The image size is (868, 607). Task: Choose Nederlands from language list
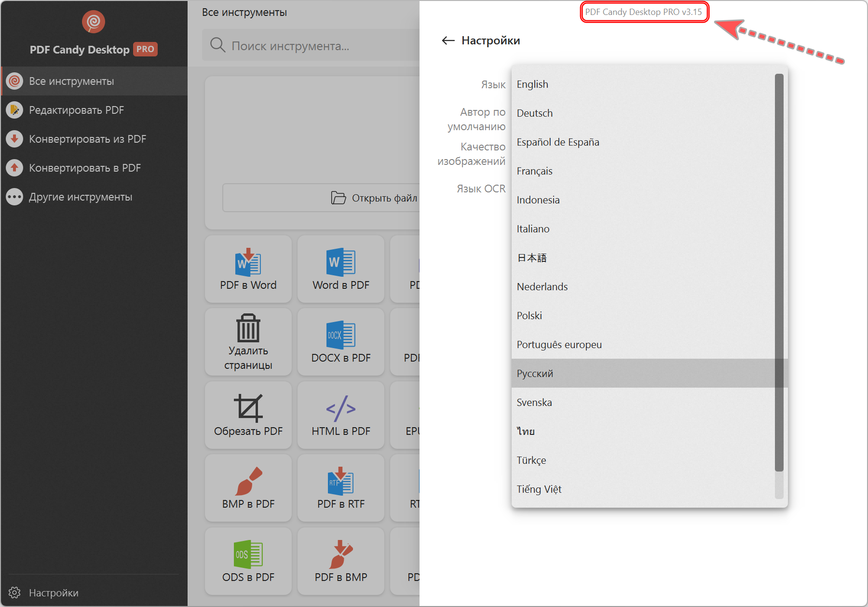coord(643,286)
